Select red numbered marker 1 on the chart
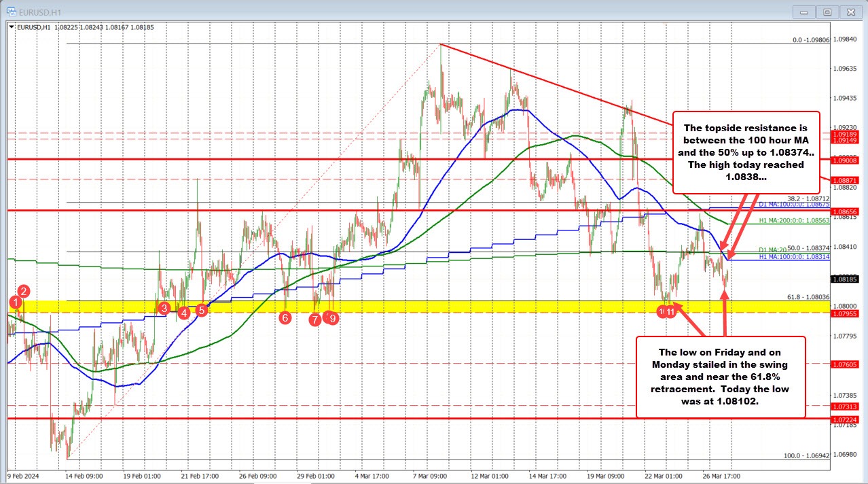Image resolution: width=868 pixels, height=484 pixels. tap(15, 302)
